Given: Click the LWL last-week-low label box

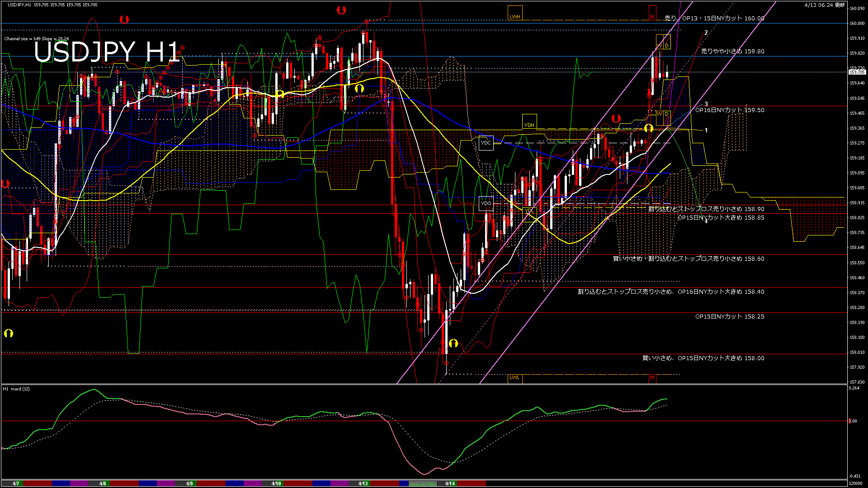Looking at the screenshot, I should 514,378.
